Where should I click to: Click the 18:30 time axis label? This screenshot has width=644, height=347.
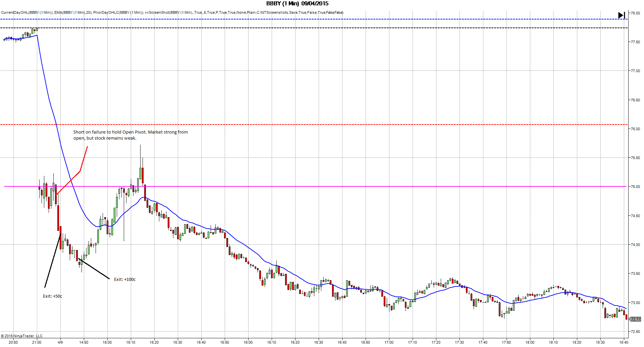600,342
